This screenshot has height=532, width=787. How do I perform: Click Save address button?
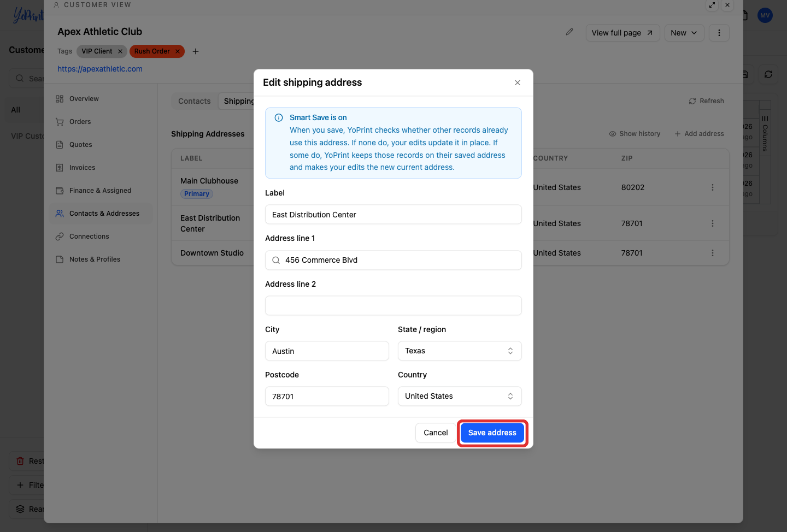(492, 433)
